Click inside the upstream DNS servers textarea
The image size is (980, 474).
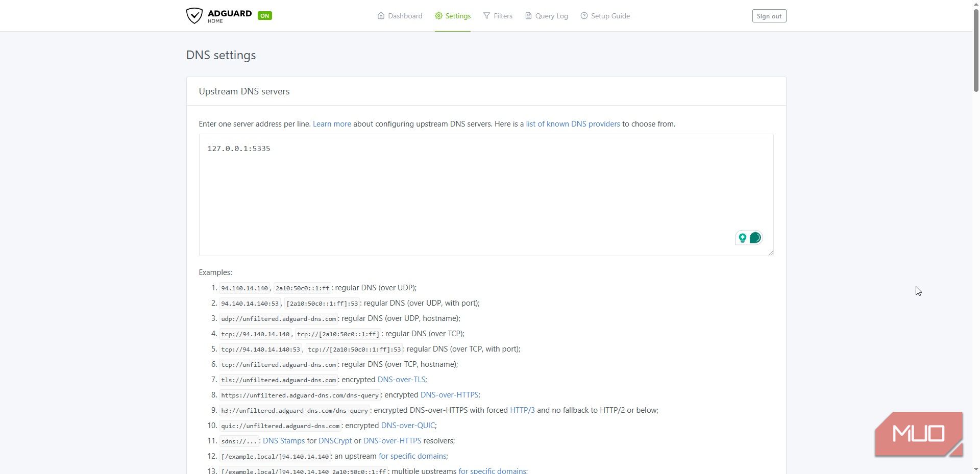coord(486,195)
